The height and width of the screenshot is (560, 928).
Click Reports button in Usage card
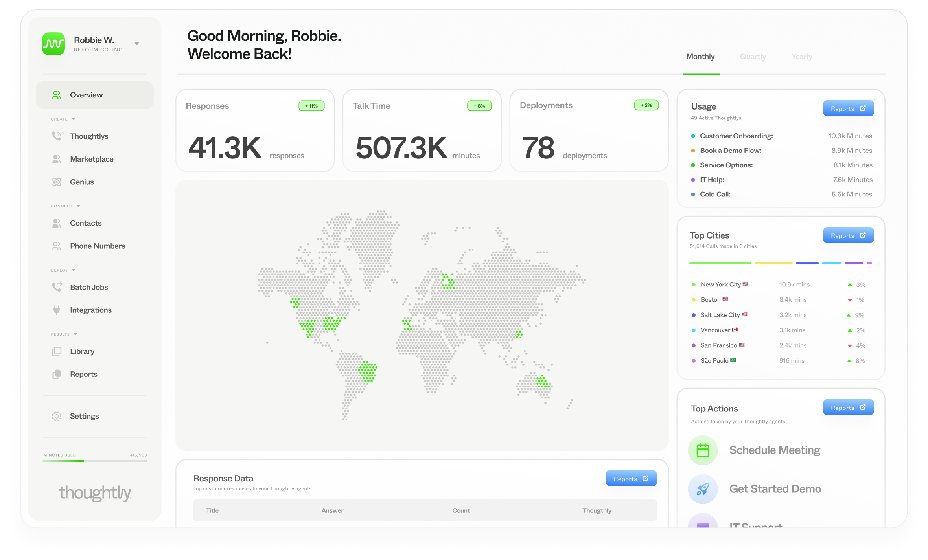[x=848, y=109]
